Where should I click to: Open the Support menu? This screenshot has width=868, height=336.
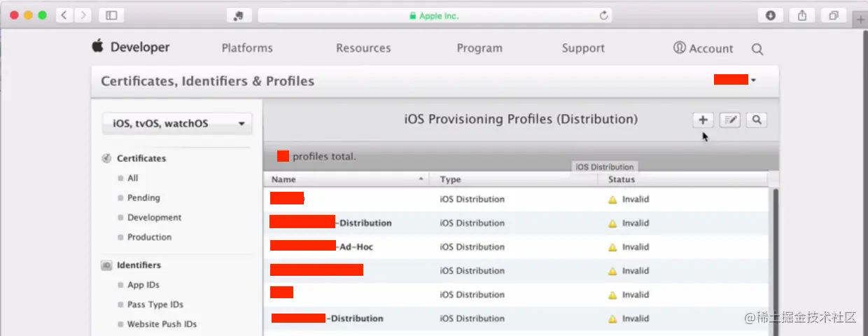click(583, 48)
